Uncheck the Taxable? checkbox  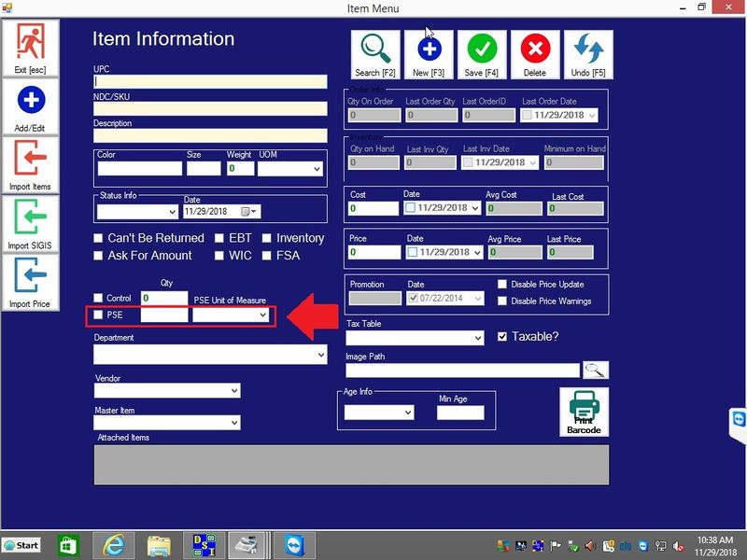pos(502,337)
